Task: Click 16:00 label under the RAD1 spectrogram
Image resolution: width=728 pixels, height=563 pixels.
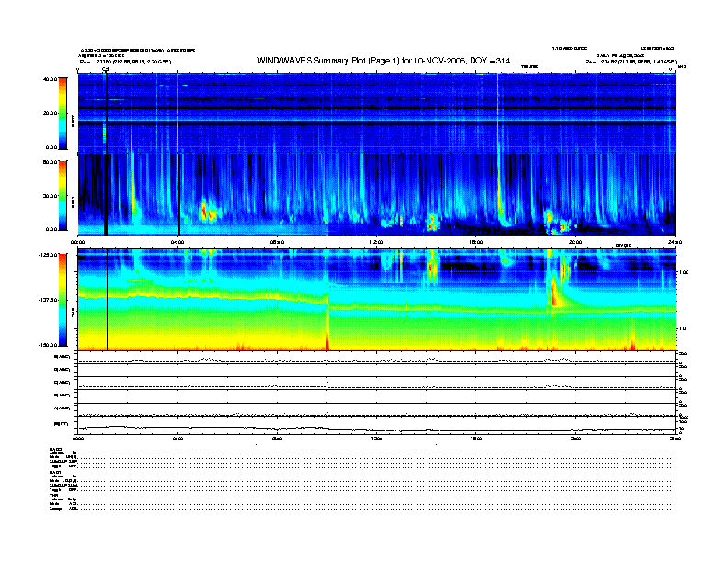Action: click(476, 242)
